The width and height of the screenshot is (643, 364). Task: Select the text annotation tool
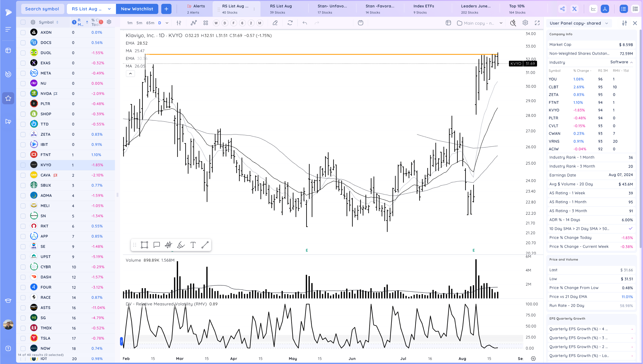point(193,245)
